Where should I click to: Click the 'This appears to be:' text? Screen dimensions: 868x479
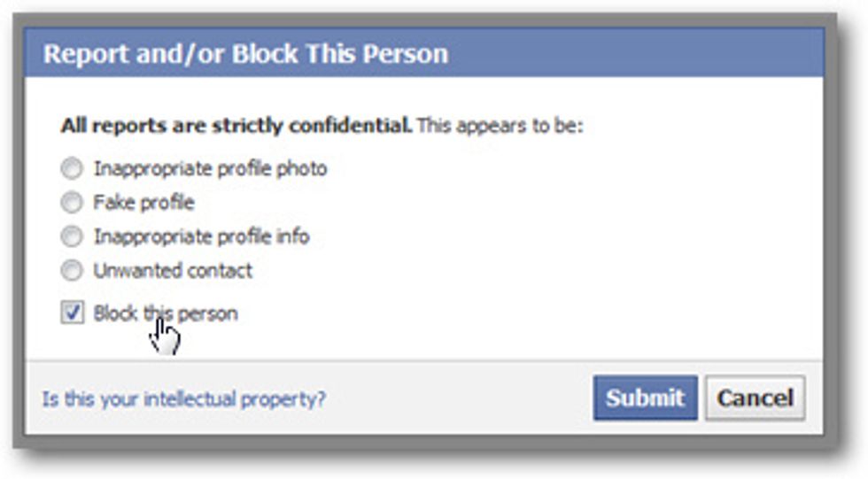(x=500, y=126)
